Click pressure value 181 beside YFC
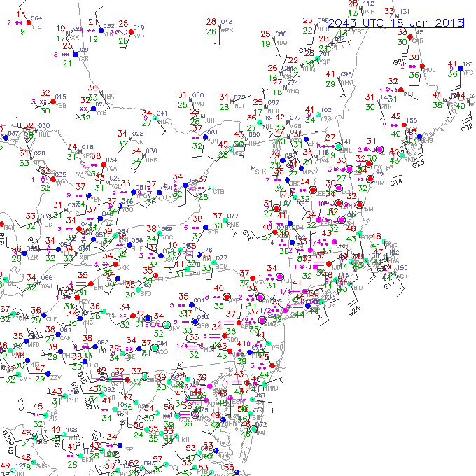476x476 pixels. click(x=468, y=64)
